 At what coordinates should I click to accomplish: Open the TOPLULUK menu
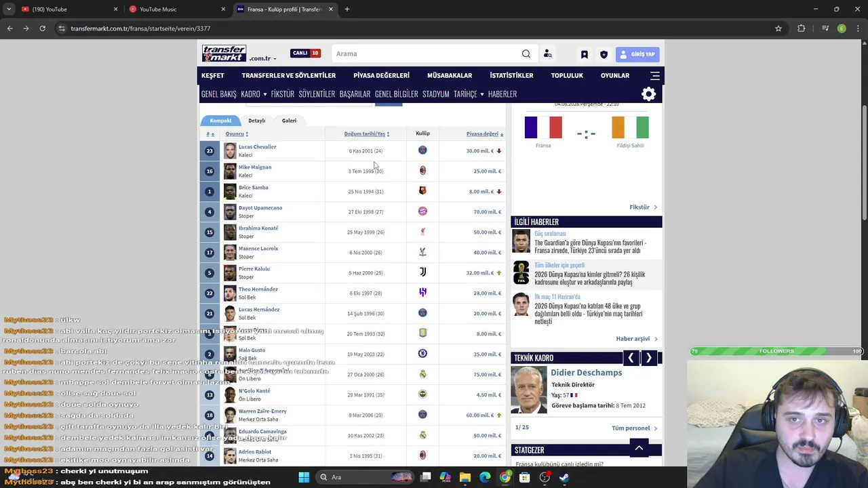tap(567, 75)
